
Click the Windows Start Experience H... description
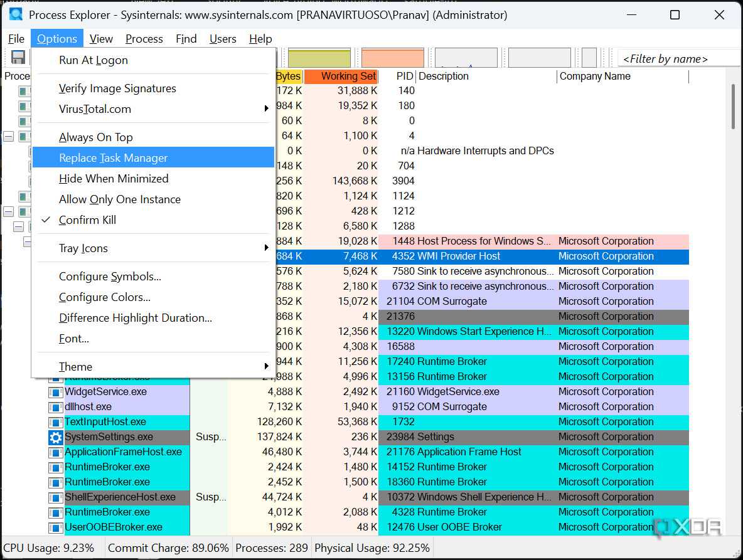pyautogui.click(x=484, y=331)
